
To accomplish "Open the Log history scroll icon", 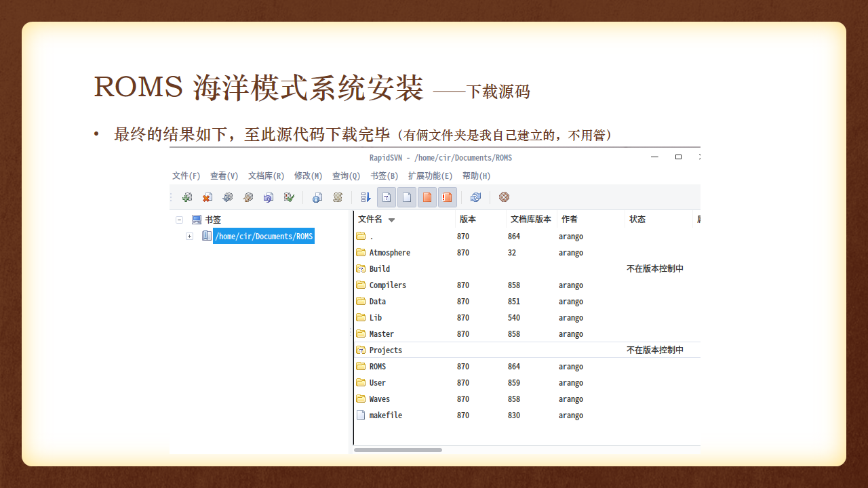I will (337, 197).
